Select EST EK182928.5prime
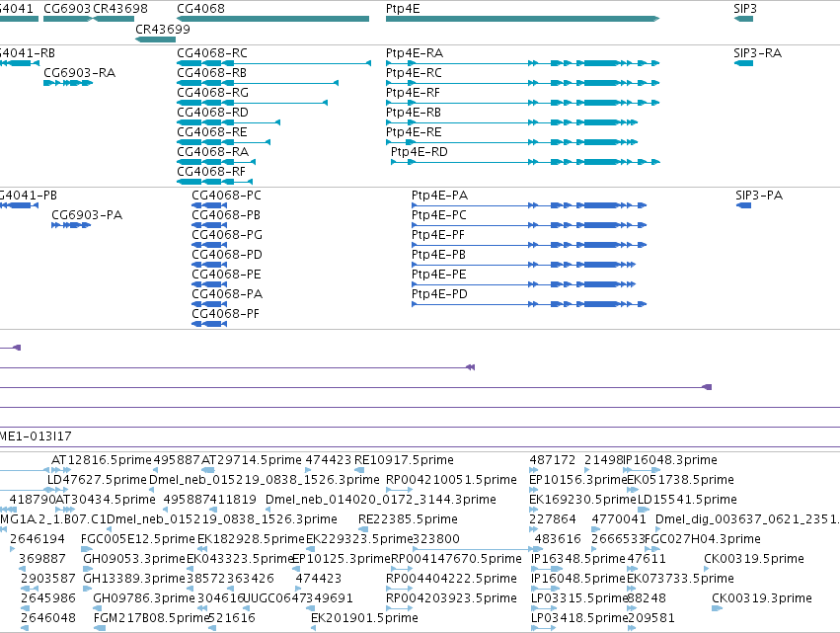Viewport: 840px width, 633px height. pos(251,539)
